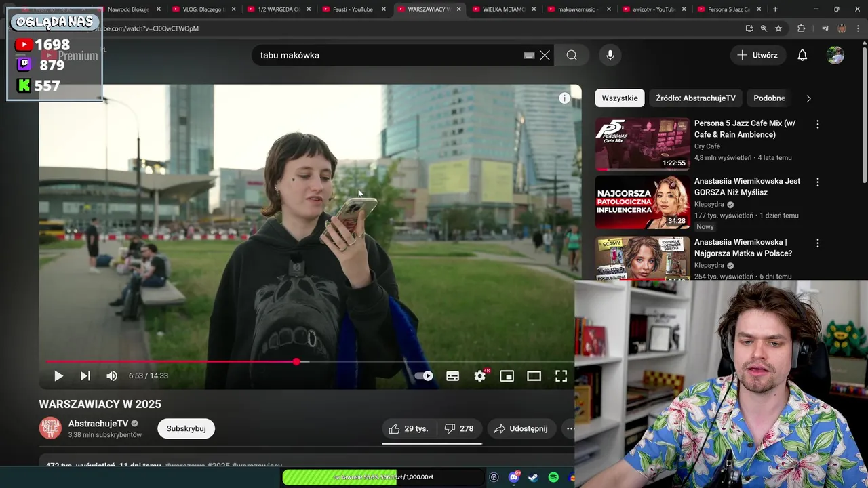This screenshot has height=488, width=868.
Task: Open Spotify from the taskbar
Action: tap(553, 477)
